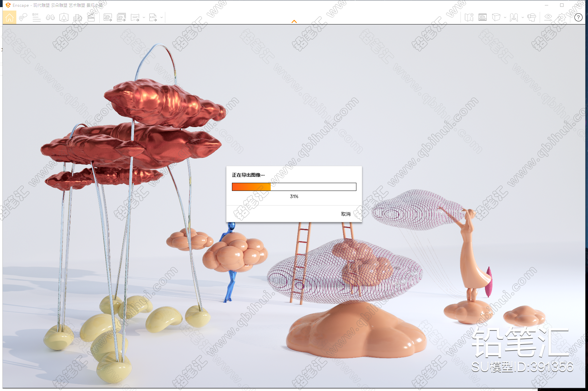Open the site context cone icon
The image size is (588, 391).
click(64, 17)
